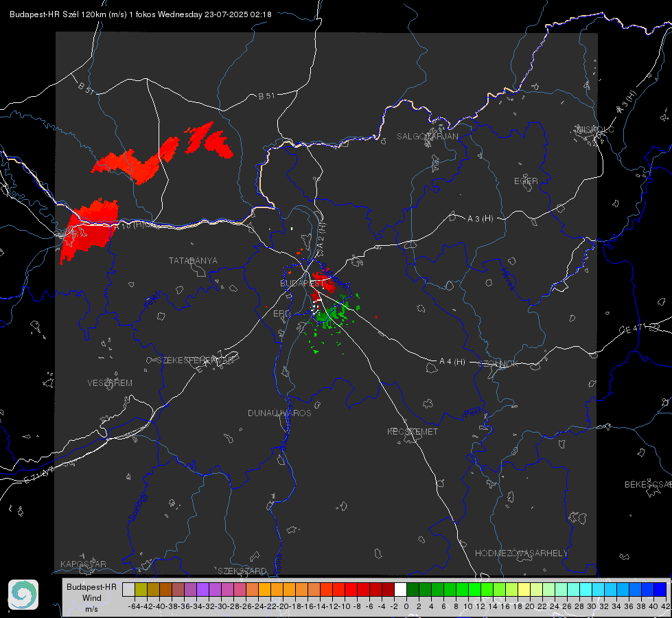
Task: Click the SZÉKESFEHÉRVÁR city label
Action: click(195, 360)
